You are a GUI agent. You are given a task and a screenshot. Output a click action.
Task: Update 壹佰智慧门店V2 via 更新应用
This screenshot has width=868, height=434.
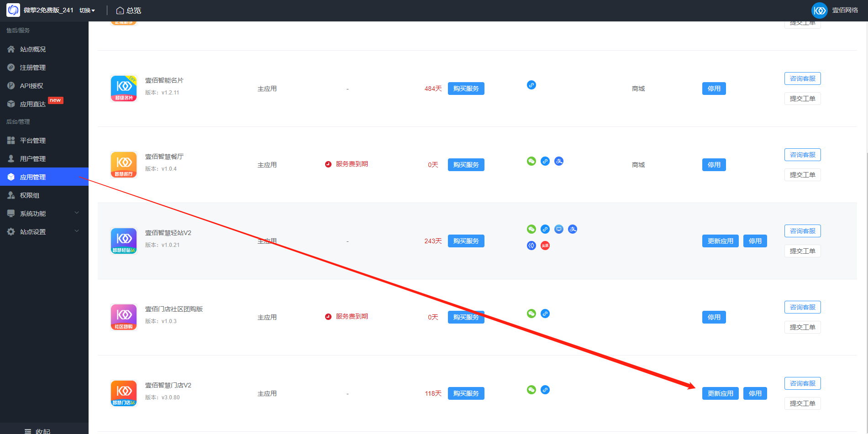click(720, 393)
